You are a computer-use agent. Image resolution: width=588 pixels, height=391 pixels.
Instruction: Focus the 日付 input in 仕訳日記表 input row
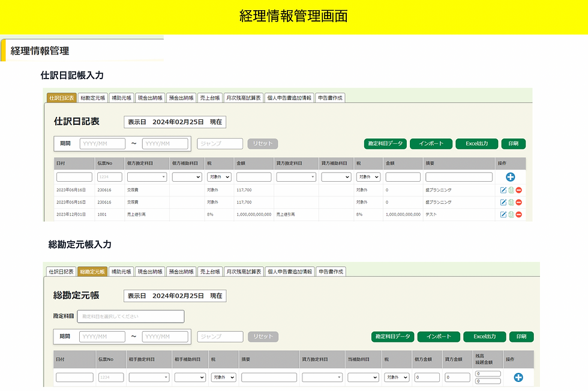74,177
